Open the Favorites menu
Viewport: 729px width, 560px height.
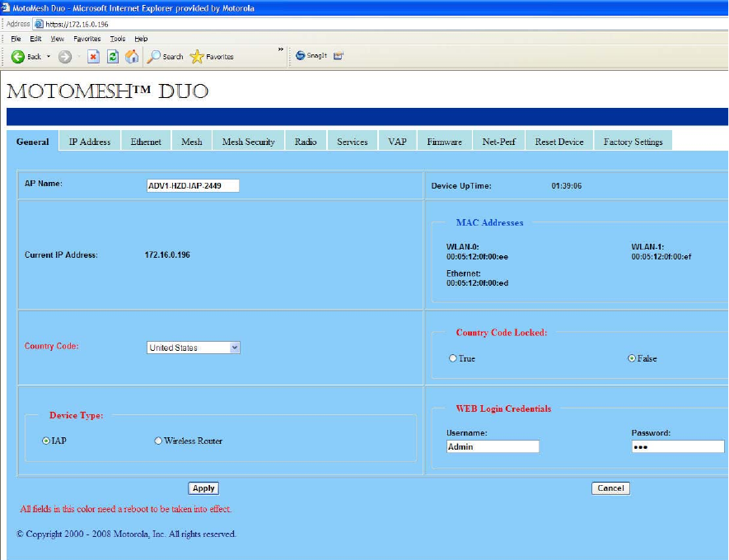click(87, 39)
